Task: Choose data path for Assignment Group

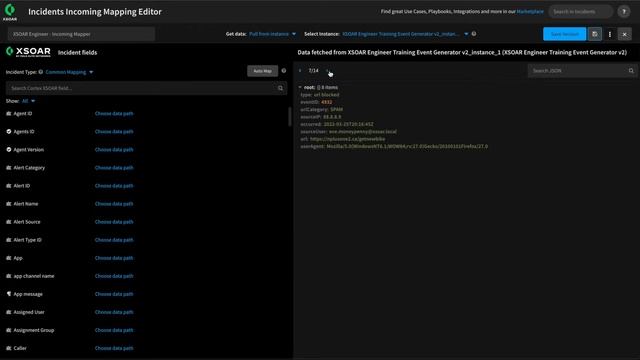Action: pyautogui.click(x=114, y=330)
